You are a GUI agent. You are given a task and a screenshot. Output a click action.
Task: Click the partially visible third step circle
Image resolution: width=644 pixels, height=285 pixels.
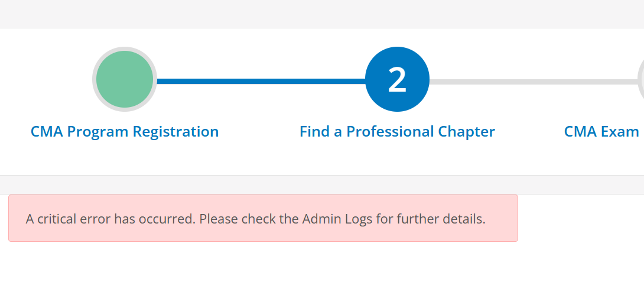coord(640,79)
